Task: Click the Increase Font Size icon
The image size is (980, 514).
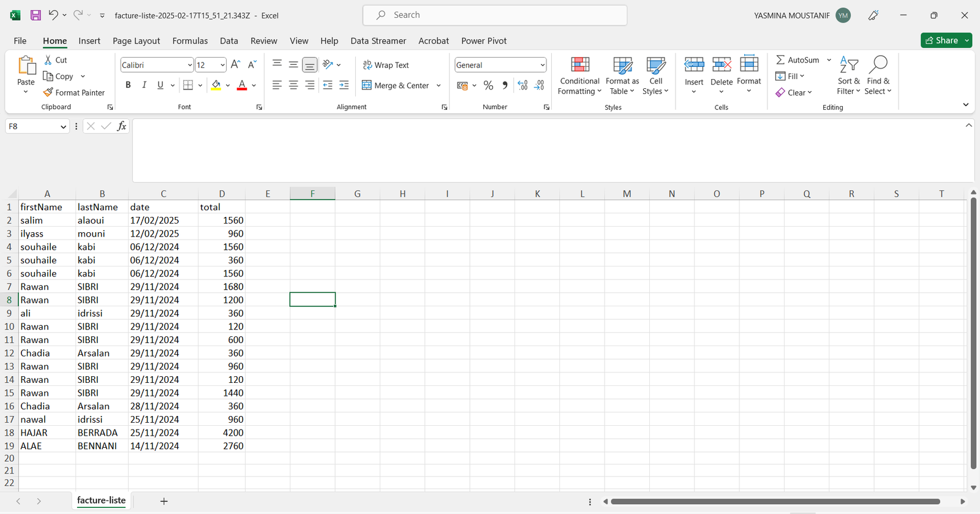Action: (x=235, y=65)
